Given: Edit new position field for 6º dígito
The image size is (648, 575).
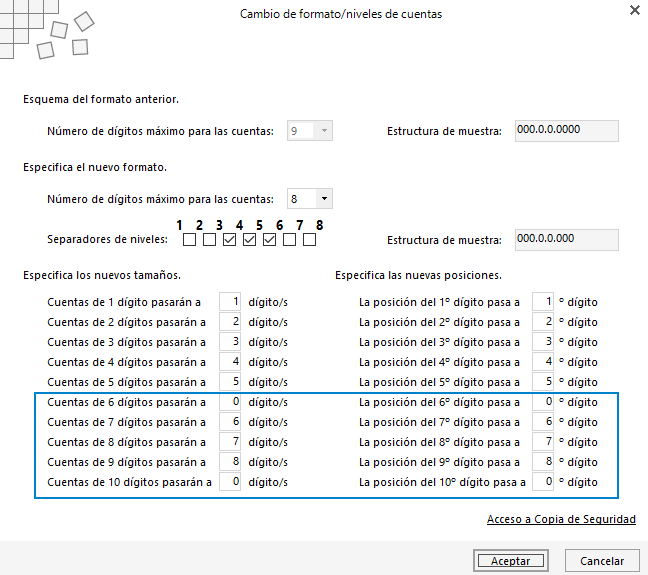Looking at the screenshot, I should click(x=543, y=402).
